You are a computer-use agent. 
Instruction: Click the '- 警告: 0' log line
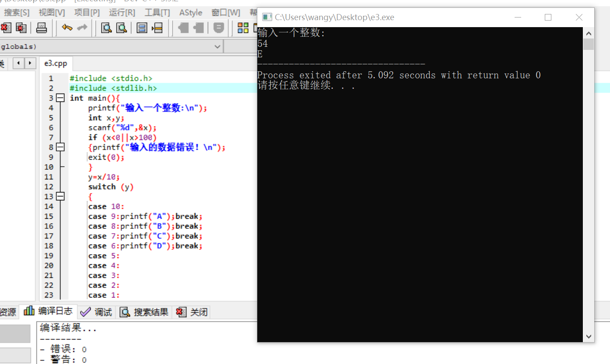(x=63, y=360)
